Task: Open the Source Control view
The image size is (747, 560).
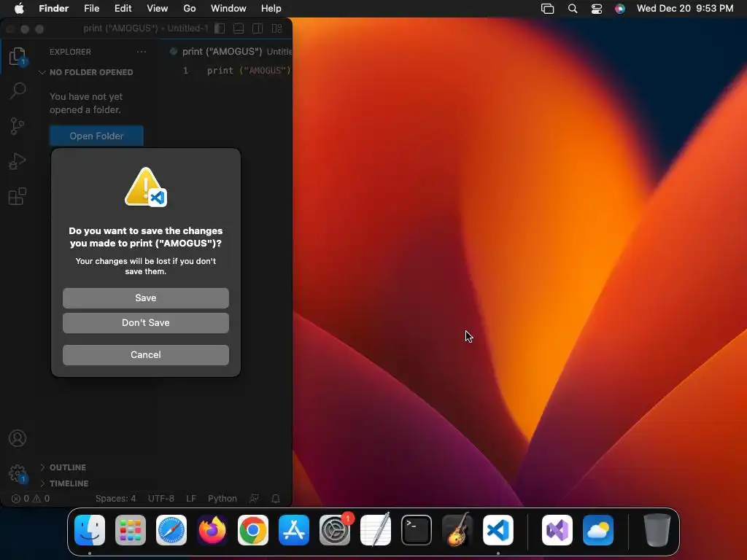Action: [18, 126]
